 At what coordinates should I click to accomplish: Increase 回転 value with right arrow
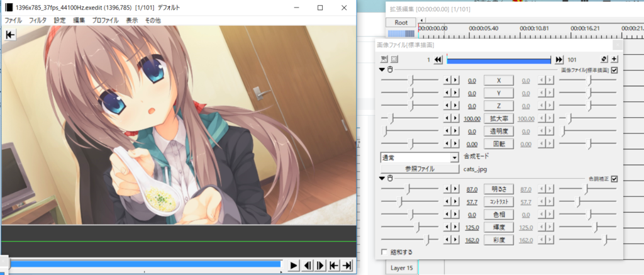pos(455,144)
